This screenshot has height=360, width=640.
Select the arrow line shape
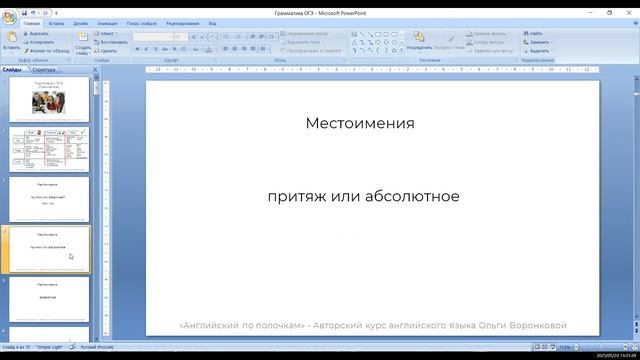(x=370, y=34)
